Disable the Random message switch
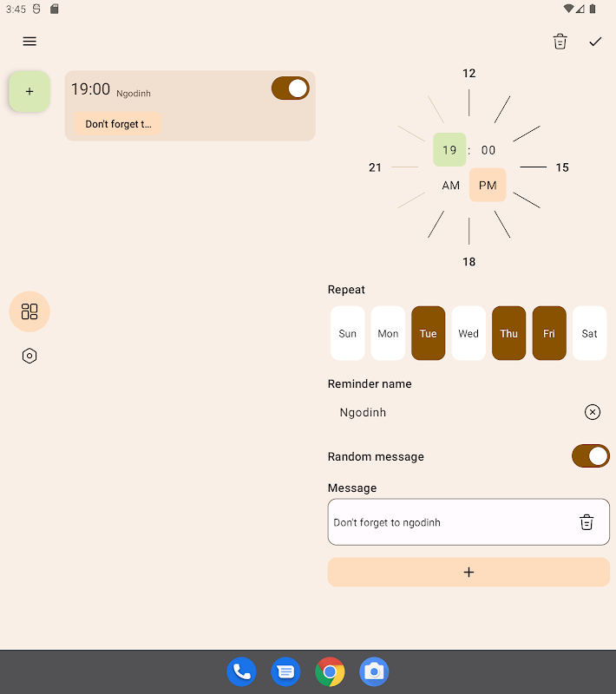 click(x=590, y=456)
